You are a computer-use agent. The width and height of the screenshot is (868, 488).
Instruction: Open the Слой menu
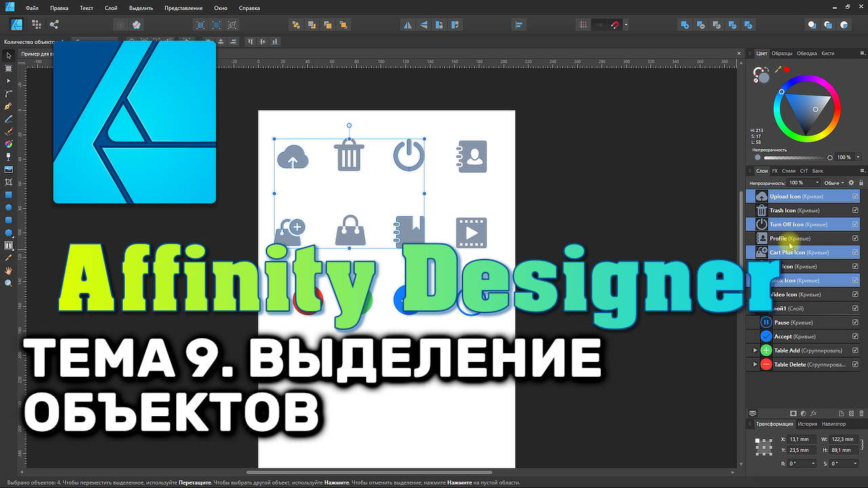click(111, 8)
